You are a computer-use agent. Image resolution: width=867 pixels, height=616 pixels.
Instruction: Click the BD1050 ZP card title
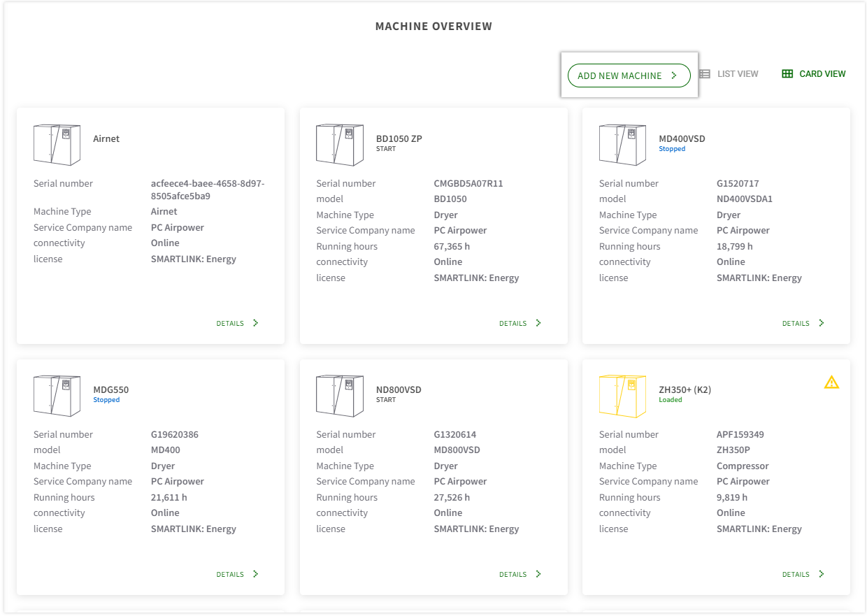(x=399, y=138)
